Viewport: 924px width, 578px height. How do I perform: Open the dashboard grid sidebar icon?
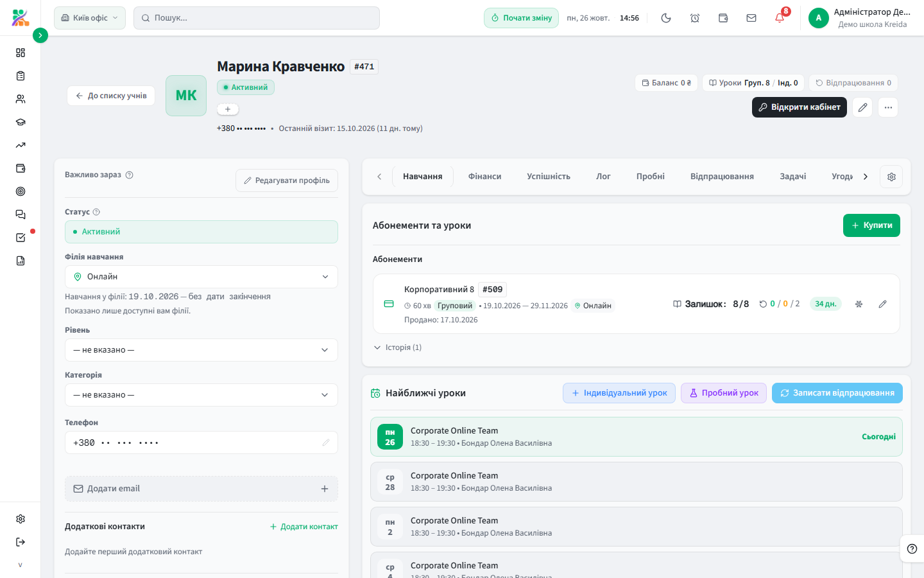pos(21,53)
